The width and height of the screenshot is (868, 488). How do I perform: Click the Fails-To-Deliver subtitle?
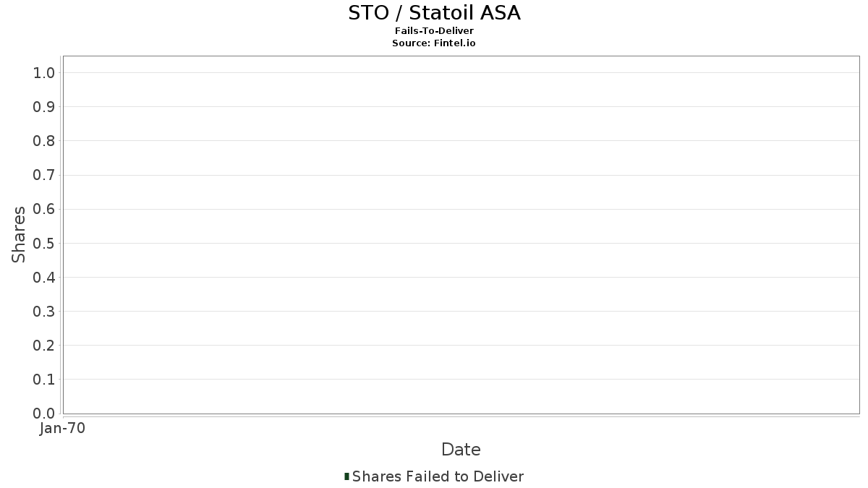[x=434, y=31]
